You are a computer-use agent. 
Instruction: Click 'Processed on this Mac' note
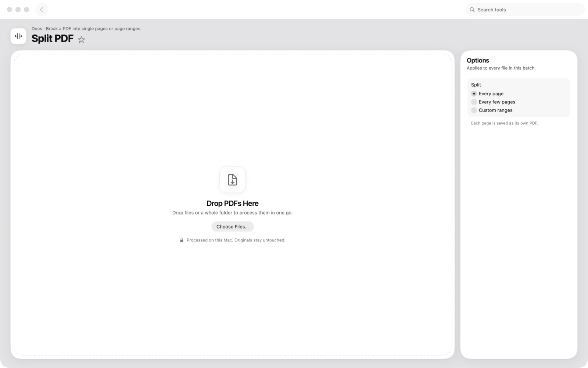(236, 240)
